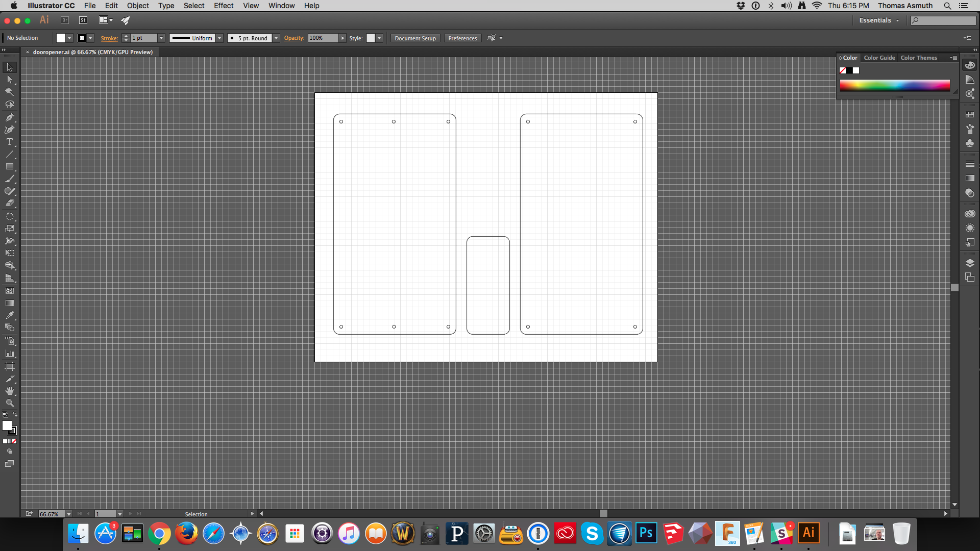This screenshot has width=980, height=551.
Task: Reset to default fill and stroke
Action: (x=5, y=415)
